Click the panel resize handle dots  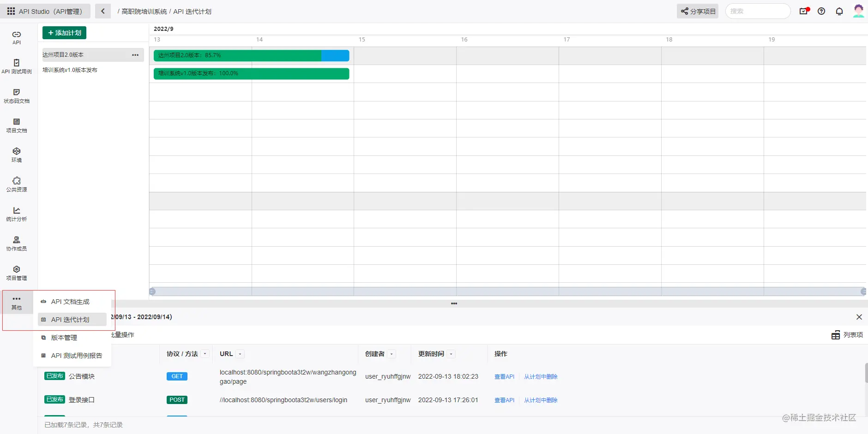(454, 303)
